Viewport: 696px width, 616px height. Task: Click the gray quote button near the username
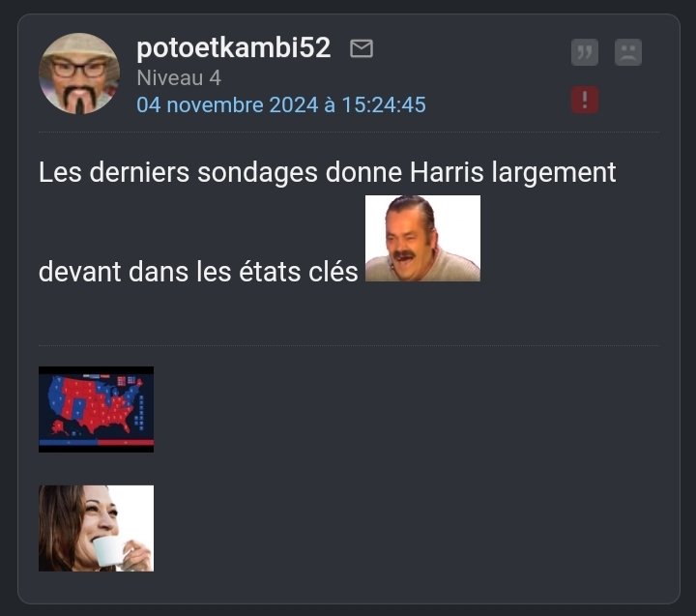click(585, 52)
